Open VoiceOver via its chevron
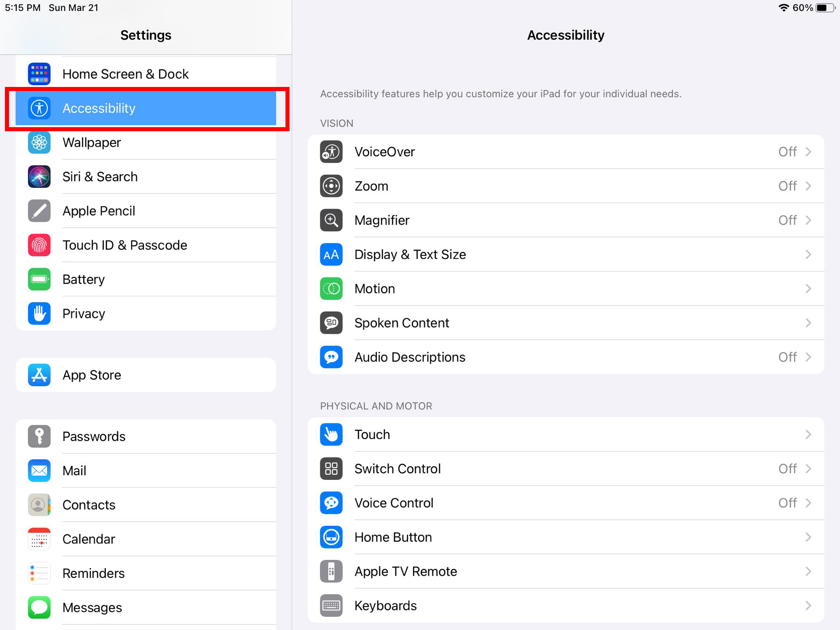This screenshot has width=840, height=630. [808, 152]
